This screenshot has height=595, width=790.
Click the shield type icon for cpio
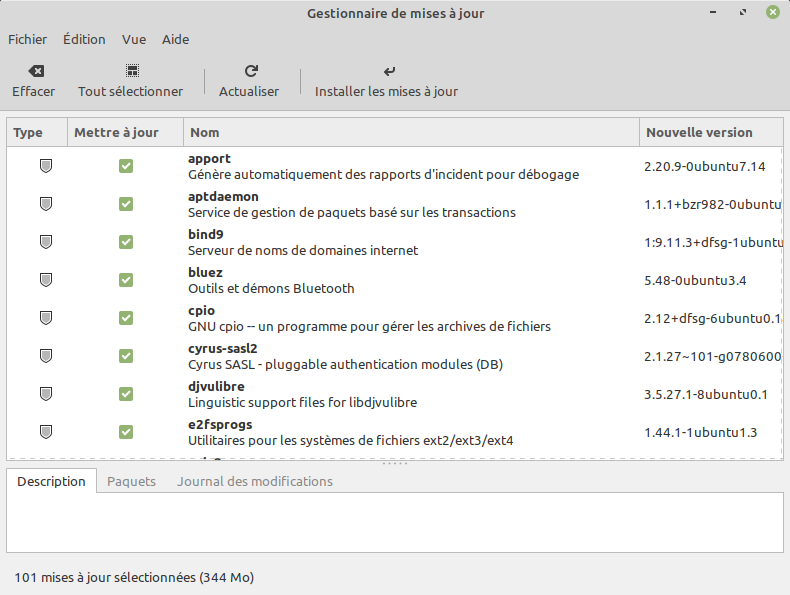(x=45, y=318)
